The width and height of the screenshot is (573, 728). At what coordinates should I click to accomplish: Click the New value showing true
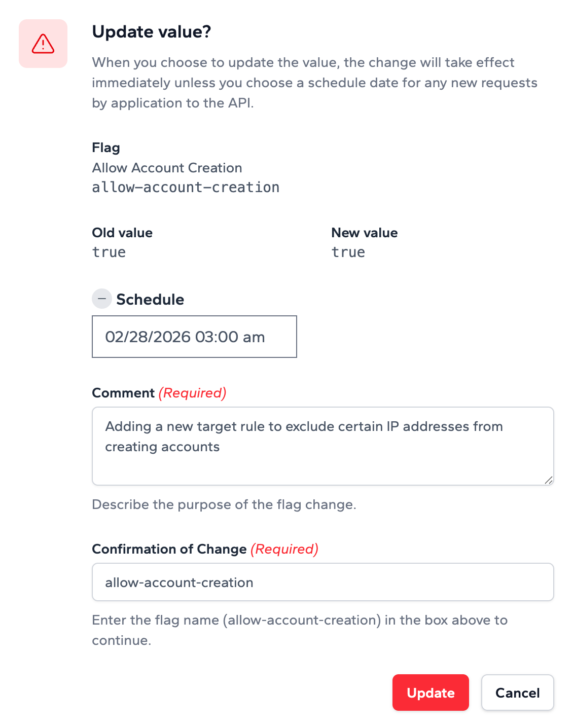348,252
